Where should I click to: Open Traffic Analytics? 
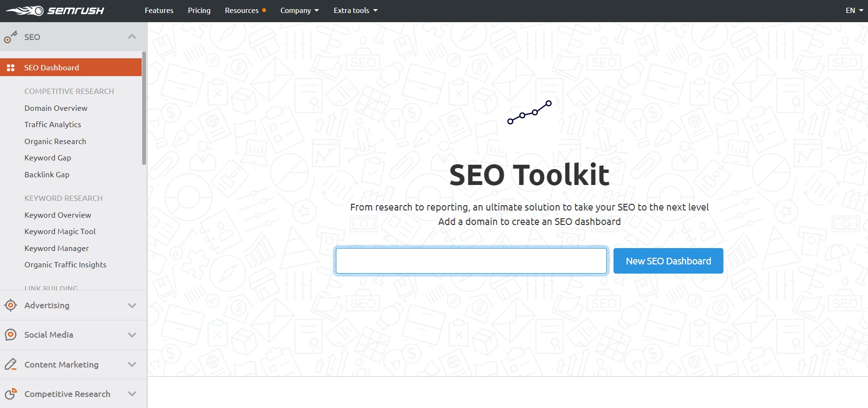pyautogui.click(x=53, y=125)
